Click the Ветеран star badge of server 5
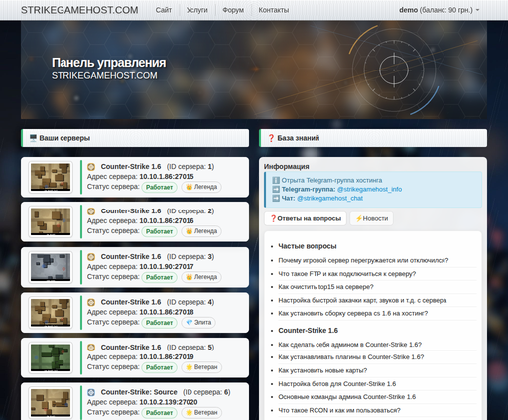The height and width of the screenshot is (420, 508). click(201, 367)
